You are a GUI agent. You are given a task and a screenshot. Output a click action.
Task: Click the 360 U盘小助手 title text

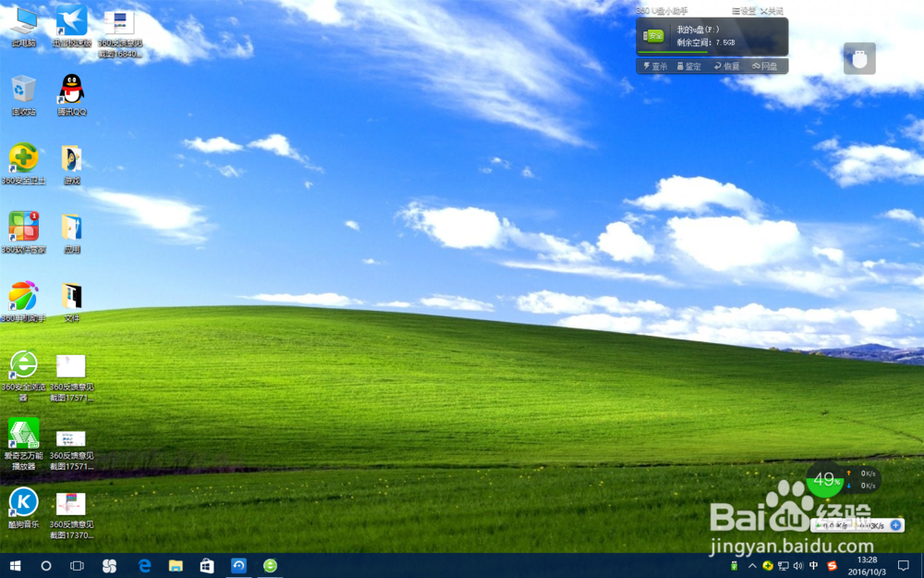tap(662, 10)
